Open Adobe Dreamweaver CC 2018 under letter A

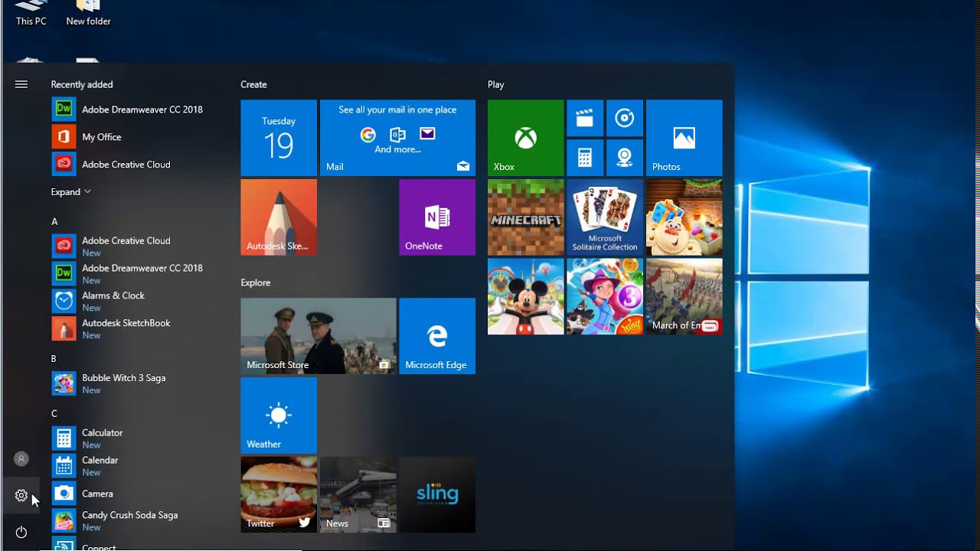138,274
